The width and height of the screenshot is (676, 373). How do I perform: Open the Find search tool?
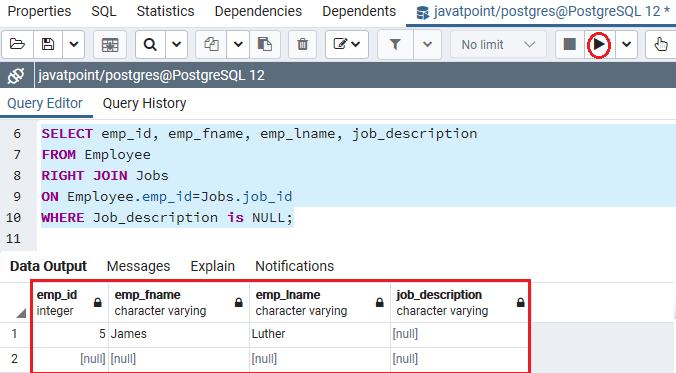coord(150,44)
